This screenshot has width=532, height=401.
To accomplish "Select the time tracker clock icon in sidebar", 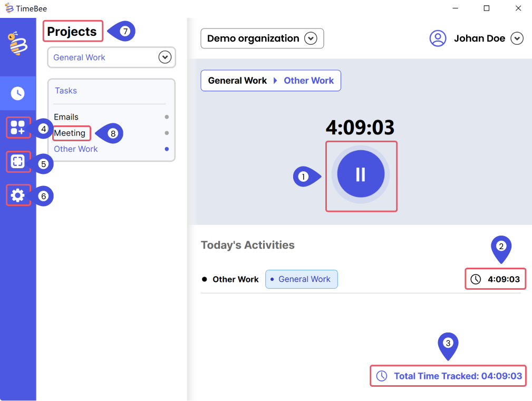I will click(x=18, y=93).
